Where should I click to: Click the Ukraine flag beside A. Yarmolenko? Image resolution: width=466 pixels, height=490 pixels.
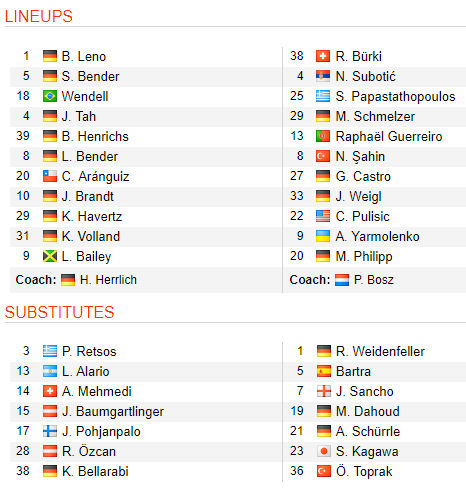(323, 236)
